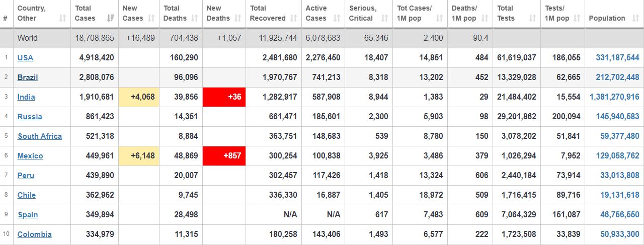This screenshot has width=644, height=245.
Task: Sort by Deaths/1M pop arrow icon
Action: pyautogui.click(x=485, y=18)
